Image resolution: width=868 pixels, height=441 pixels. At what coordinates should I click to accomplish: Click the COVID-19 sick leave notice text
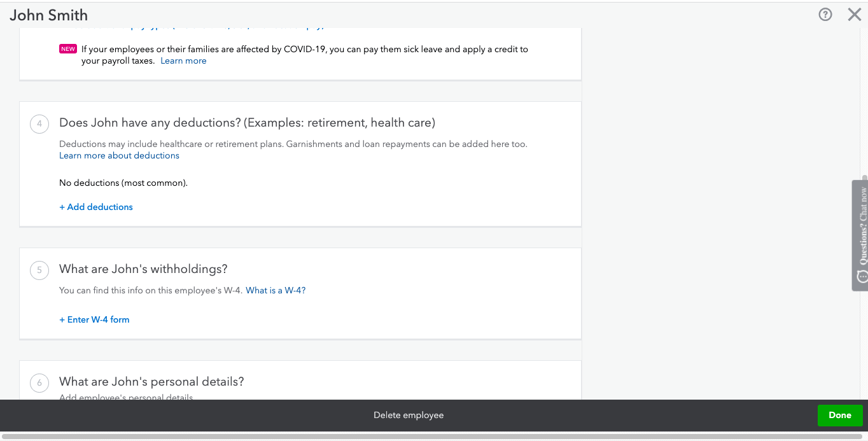pos(304,55)
